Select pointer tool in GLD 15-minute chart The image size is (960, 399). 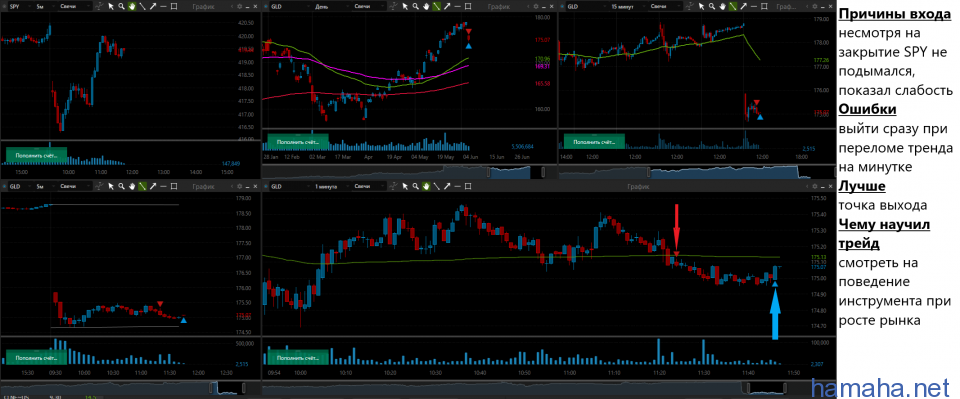(x=702, y=6)
